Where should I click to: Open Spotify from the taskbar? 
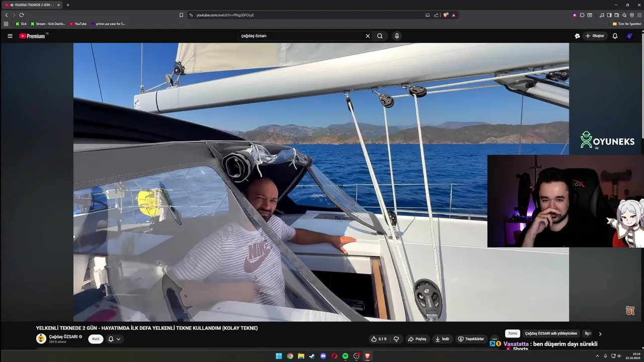tap(345, 356)
